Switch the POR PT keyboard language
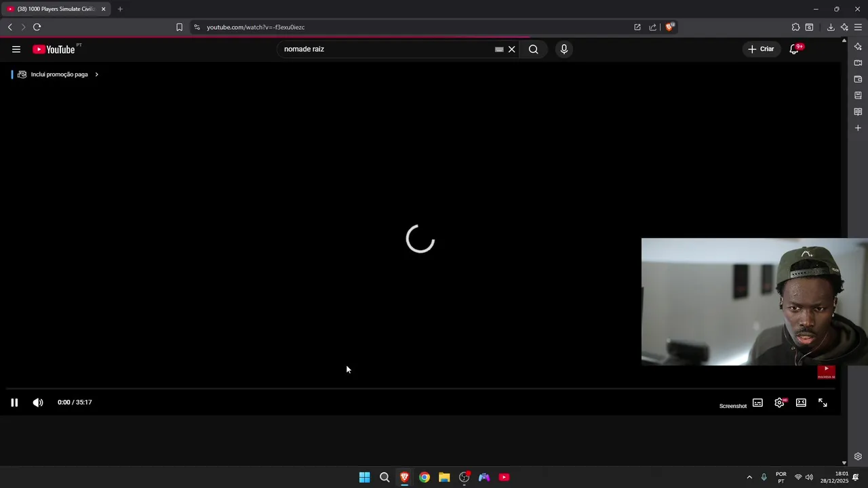The image size is (868, 488). [x=781, y=477]
